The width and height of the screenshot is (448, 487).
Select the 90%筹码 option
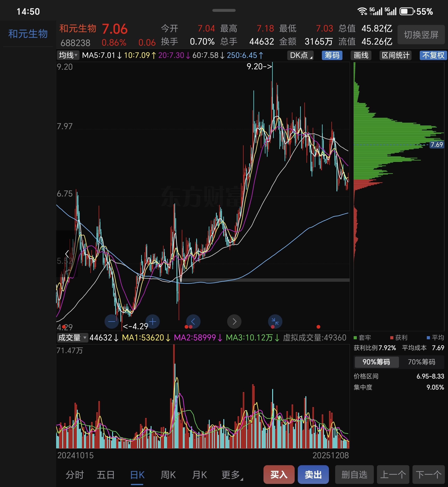pyautogui.click(x=376, y=362)
